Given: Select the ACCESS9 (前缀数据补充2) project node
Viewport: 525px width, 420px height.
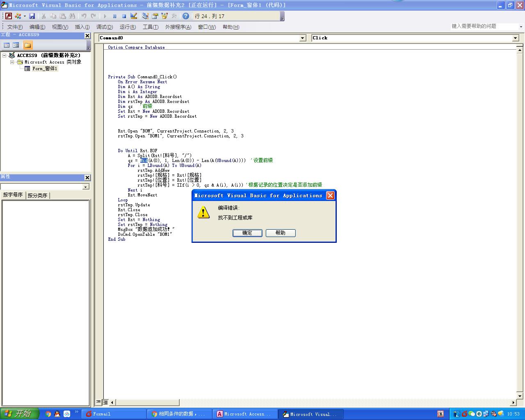Looking at the screenshot, I should click(x=48, y=55).
